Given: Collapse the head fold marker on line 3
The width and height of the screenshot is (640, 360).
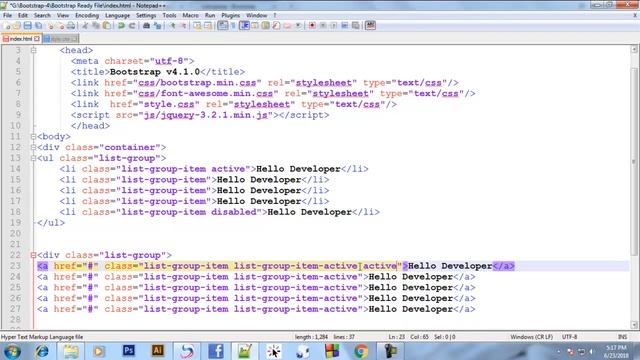Looking at the screenshot, I should click(33, 50).
